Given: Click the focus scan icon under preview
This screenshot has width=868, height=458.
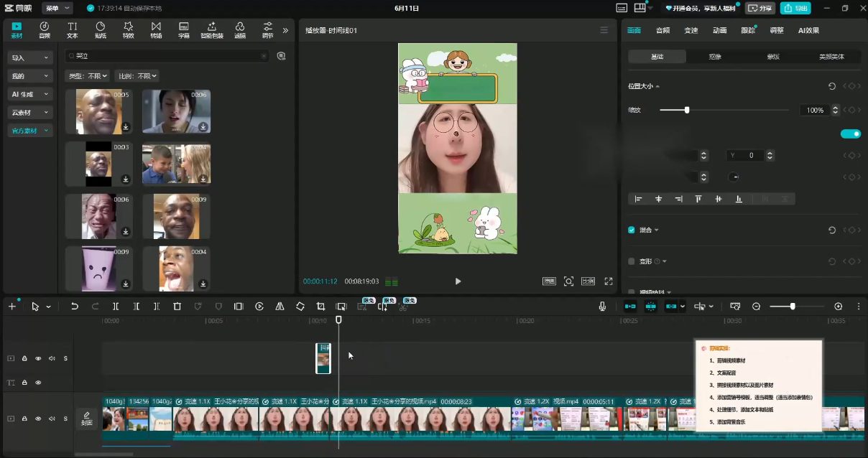Looking at the screenshot, I should pos(568,281).
